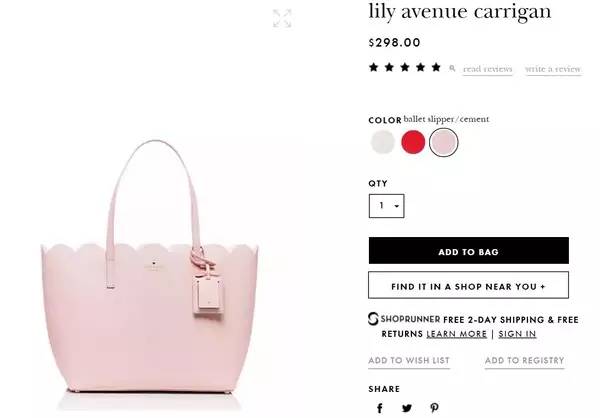Open the write a review link

[553, 69]
